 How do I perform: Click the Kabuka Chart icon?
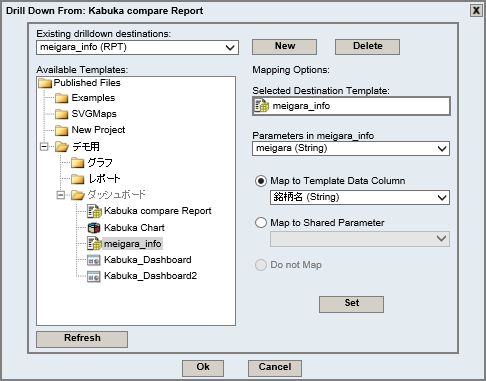pos(94,228)
